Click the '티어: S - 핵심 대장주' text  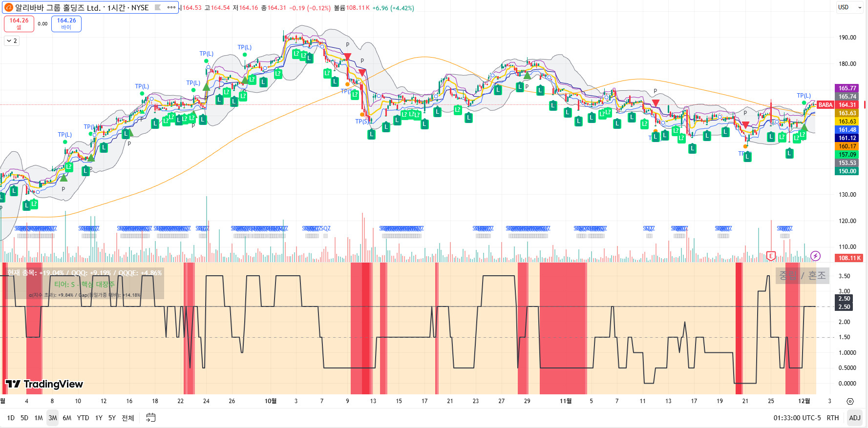[85, 285]
